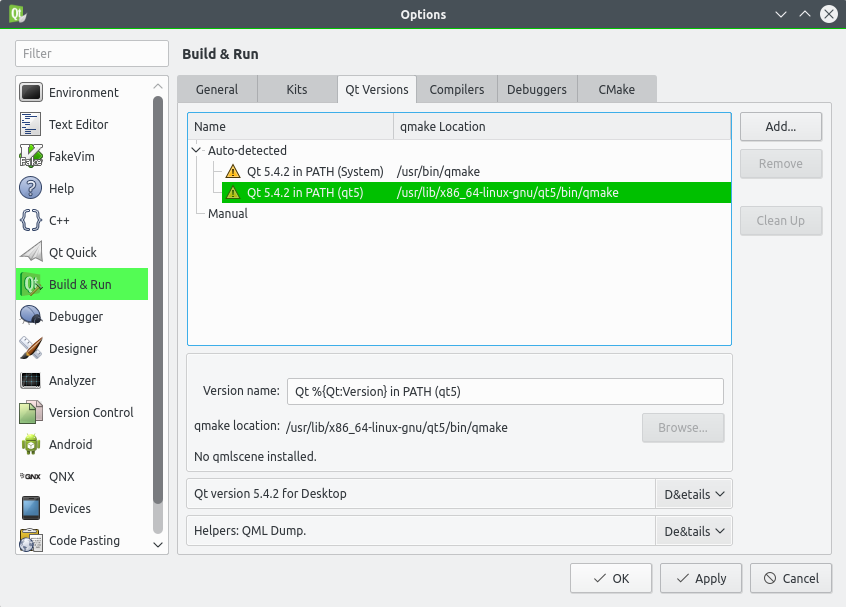Expand Helpers QML Dump details

coord(693,531)
